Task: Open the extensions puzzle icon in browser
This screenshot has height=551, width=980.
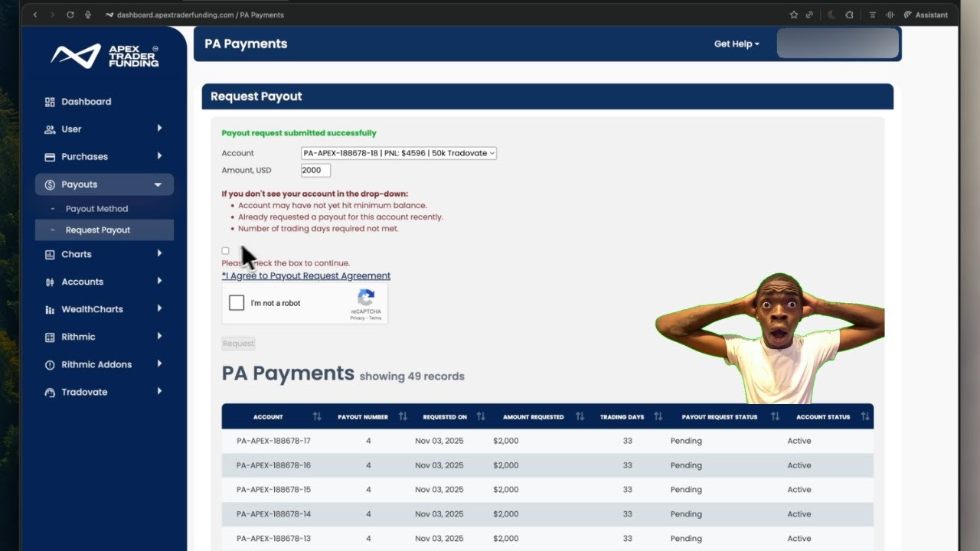Action: coord(849,15)
